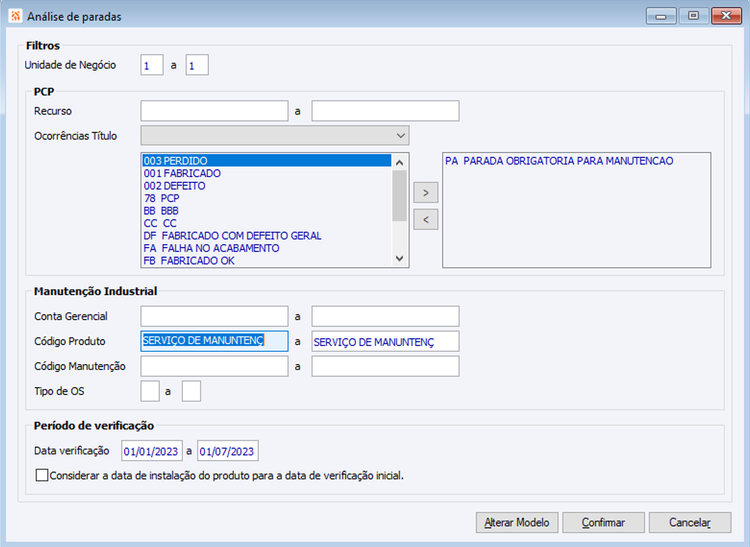Select CC CC list entry
Screen dimensions: 750x547
pos(266,223)
